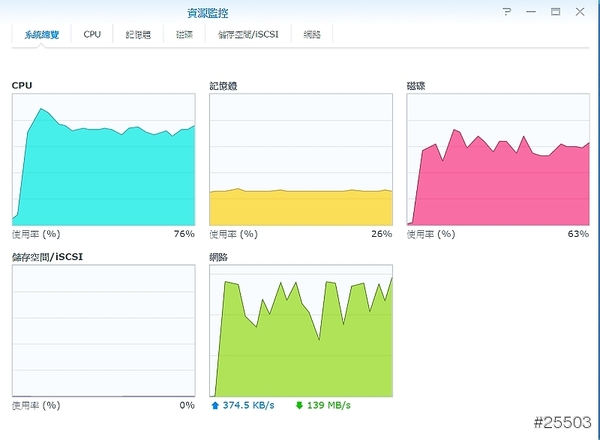Switch to the CPU tab
The width and height of the screenshot is (600, 440).
coord(92,34)
